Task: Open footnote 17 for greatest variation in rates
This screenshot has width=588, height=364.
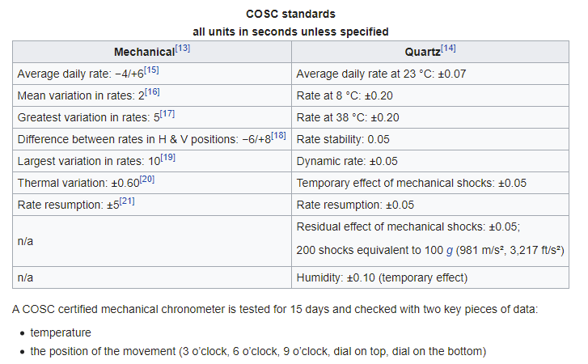Action: click(x=167, y=114)
